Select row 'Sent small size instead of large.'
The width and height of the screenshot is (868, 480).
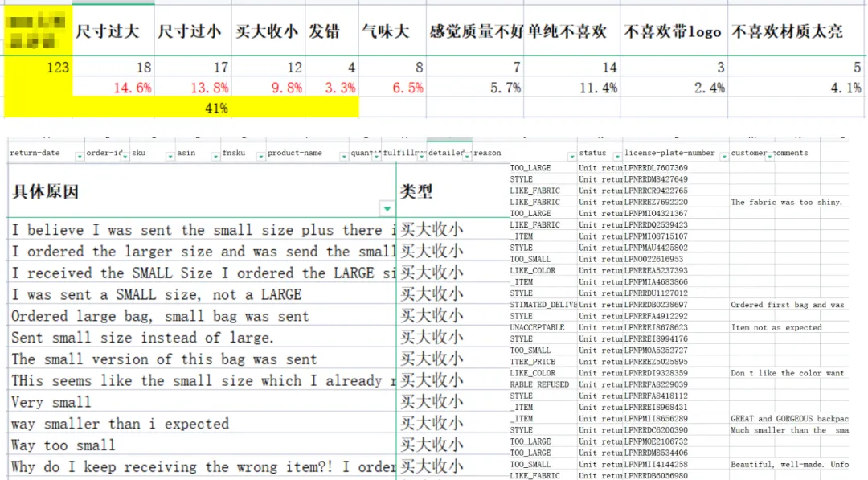point(202,338)
